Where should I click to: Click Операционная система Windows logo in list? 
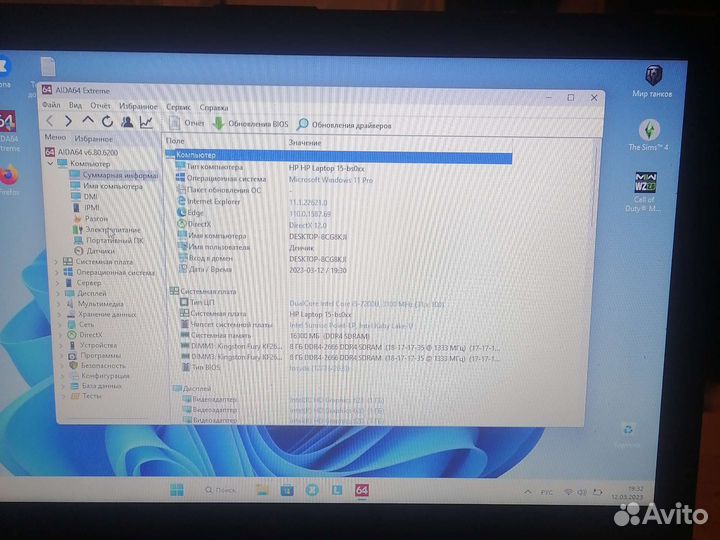[x=180, y=178]
